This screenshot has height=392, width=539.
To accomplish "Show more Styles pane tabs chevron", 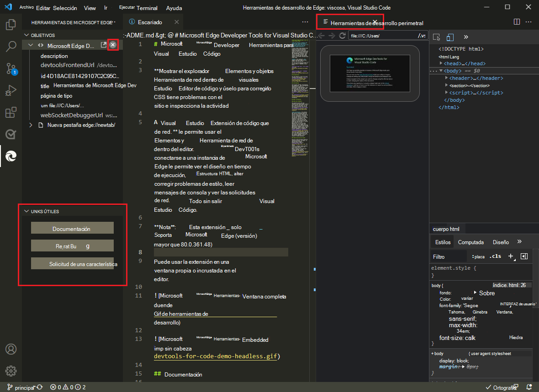I will (519, 242).
